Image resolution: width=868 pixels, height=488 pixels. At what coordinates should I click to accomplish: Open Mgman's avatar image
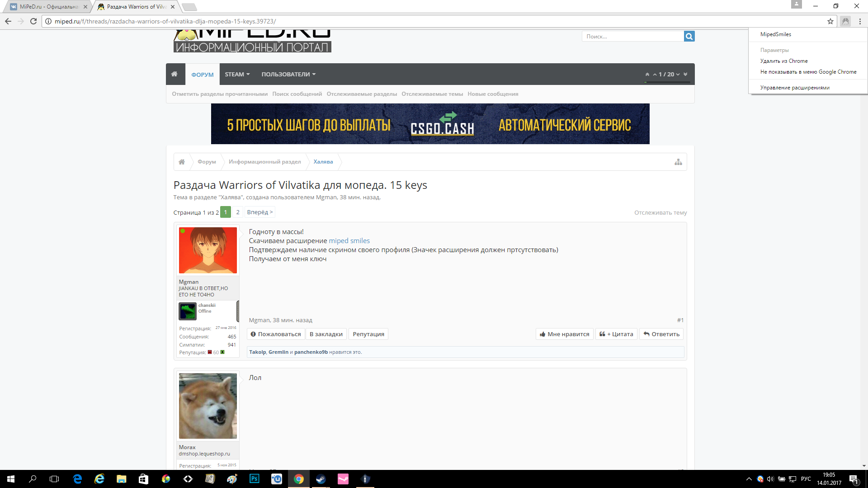[208, 250]
